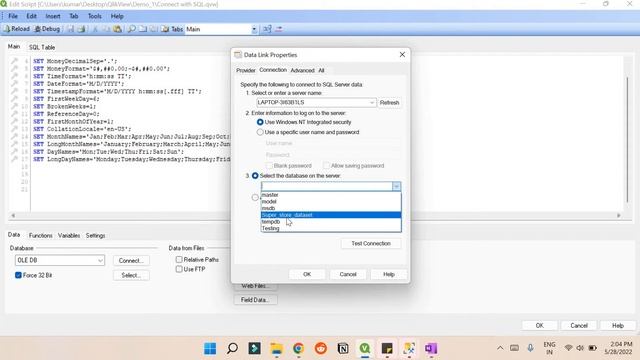Select the database on the server radio
The height and width of the screenshot is (360, 640).
pyautogui.click(x=255, y=176)
